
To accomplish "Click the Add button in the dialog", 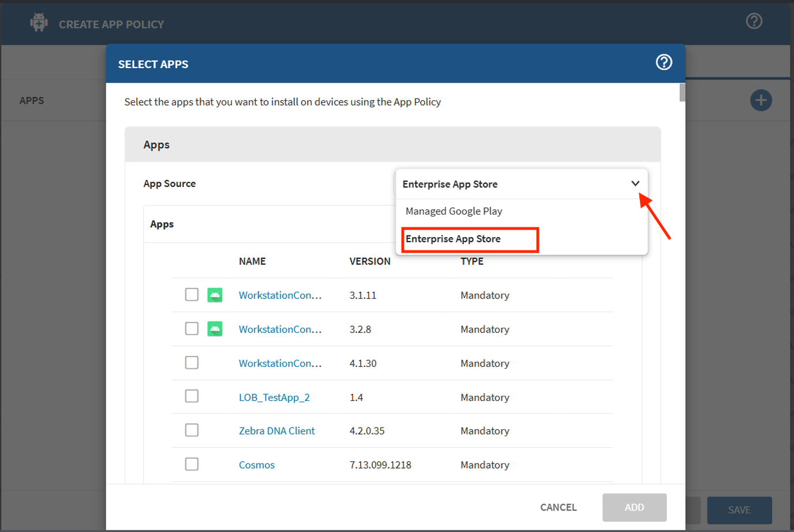I will (x=635, y=508).
